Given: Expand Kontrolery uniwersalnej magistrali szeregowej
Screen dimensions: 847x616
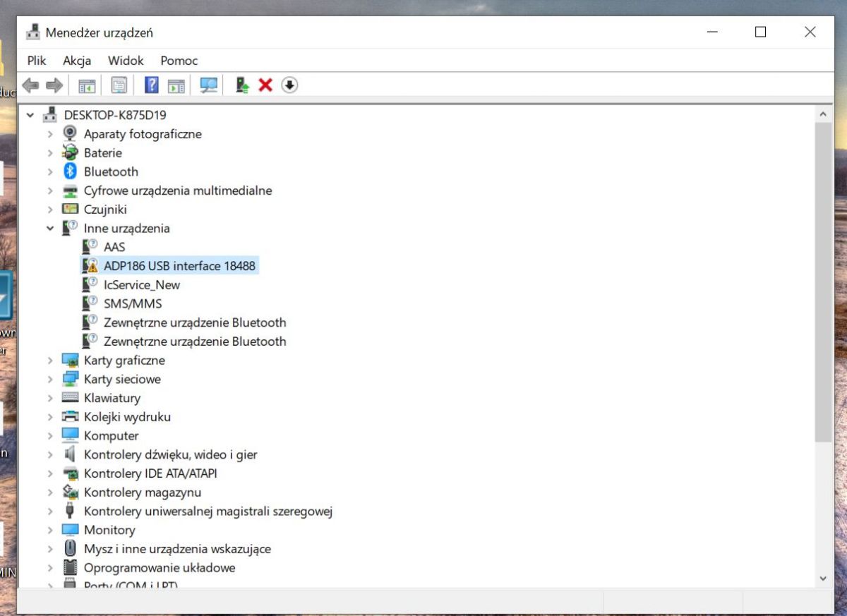Looking at the screenshot, I should [x=50, y=511].
